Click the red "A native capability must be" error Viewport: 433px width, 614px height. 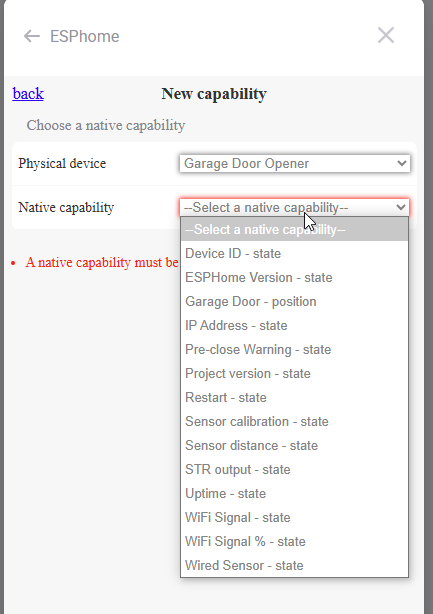(x=102, y=262)
